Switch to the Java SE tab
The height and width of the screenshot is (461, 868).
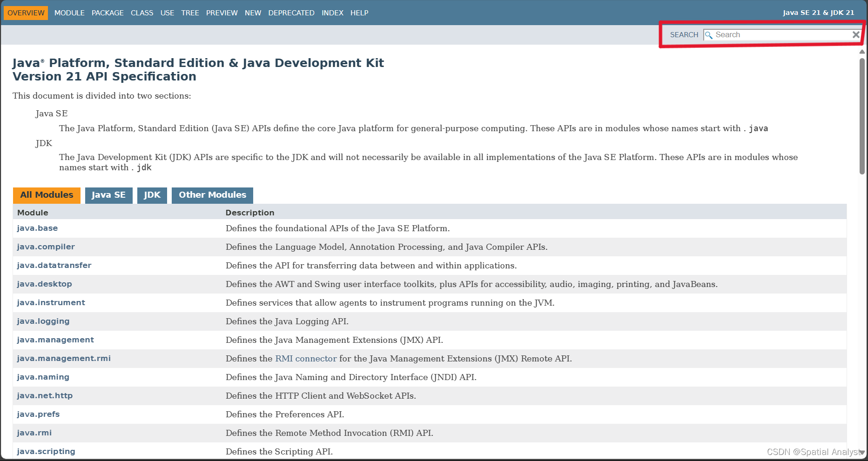(108, 195)
